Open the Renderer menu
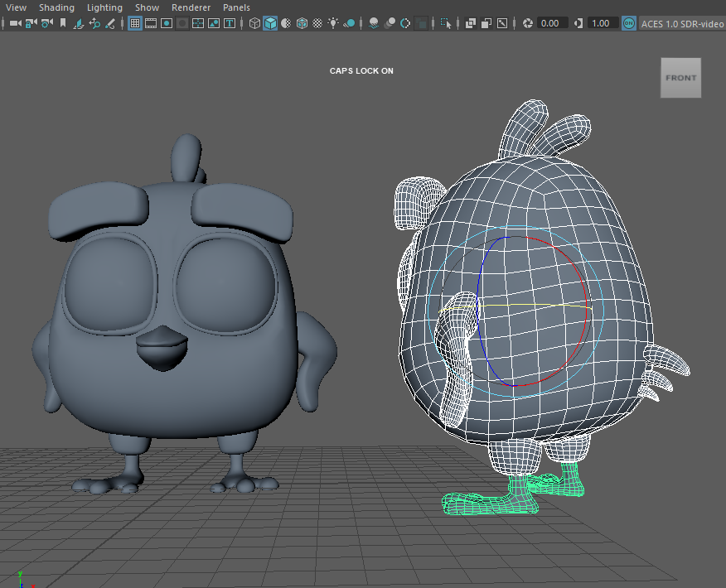The image size is (726, 588). pos(191,7)
